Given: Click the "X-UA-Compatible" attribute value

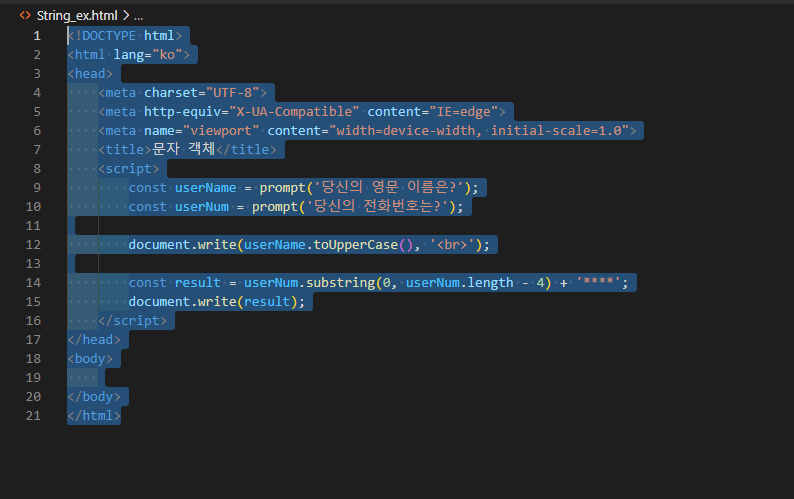Looking at the screenshot, I should [x=294, y=111].
